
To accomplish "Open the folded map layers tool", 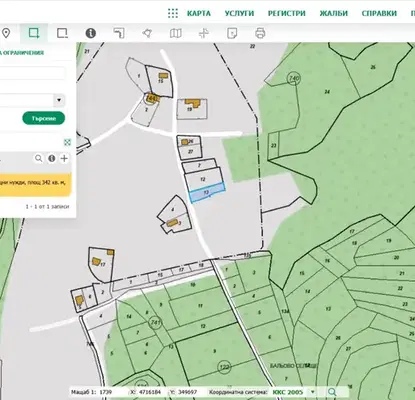I will pos(176,33).
